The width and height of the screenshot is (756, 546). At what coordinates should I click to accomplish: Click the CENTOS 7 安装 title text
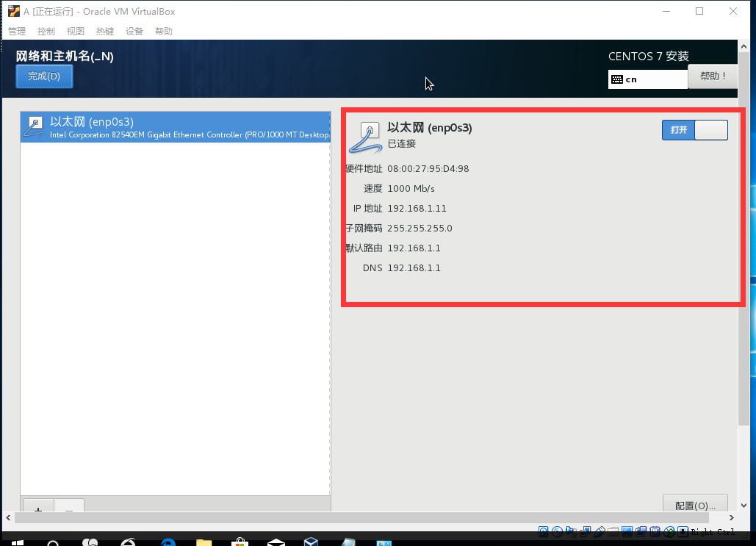point(649,56)
